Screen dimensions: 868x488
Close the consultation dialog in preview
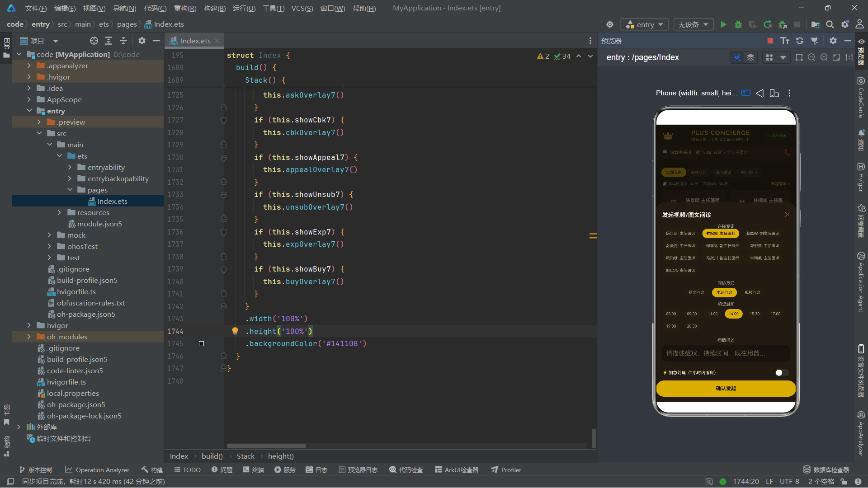coord(787,215)
